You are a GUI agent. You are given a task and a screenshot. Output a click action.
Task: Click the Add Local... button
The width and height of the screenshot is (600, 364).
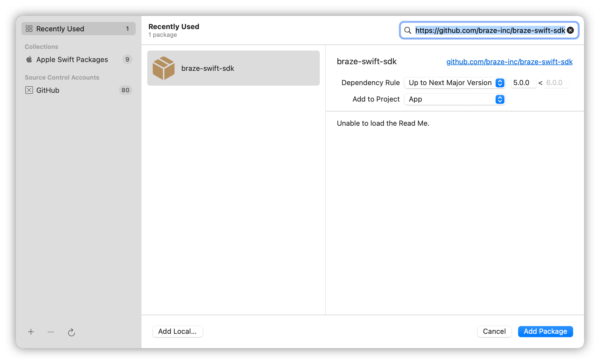pos(178,331)
